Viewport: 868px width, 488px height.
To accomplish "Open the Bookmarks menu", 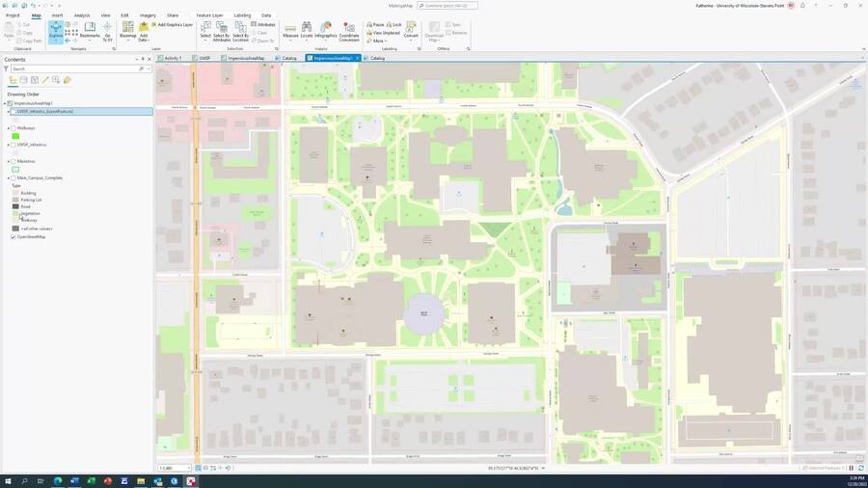I will pyautogui.click(x=90, y=31).
